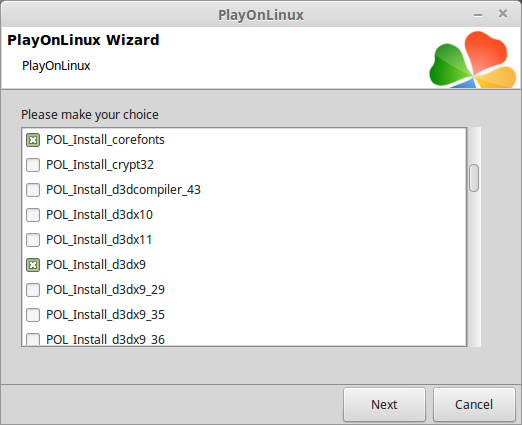
Task: Select the POL_Install_d3dx11 list label
Action: 99,240
